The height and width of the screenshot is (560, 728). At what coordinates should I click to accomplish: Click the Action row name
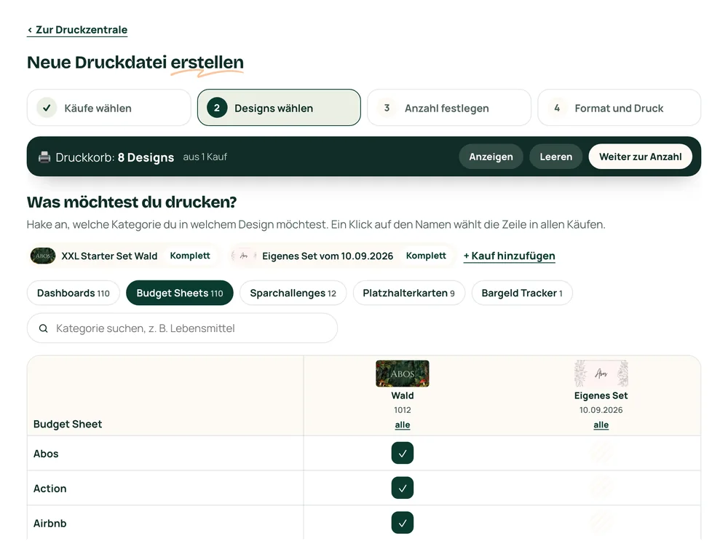50,489
